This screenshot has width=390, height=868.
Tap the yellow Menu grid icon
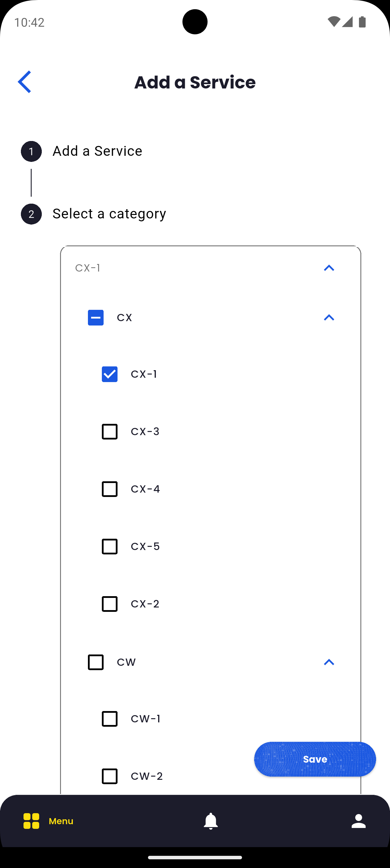click(31, 821)
